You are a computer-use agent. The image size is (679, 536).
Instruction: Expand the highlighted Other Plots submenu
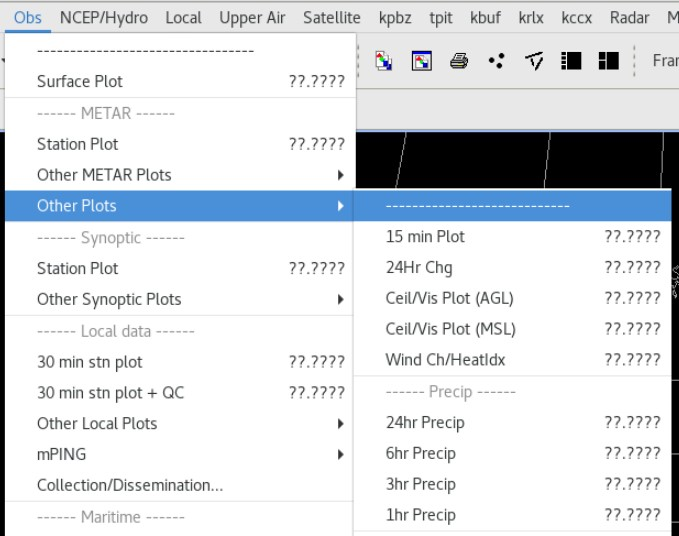180,206
